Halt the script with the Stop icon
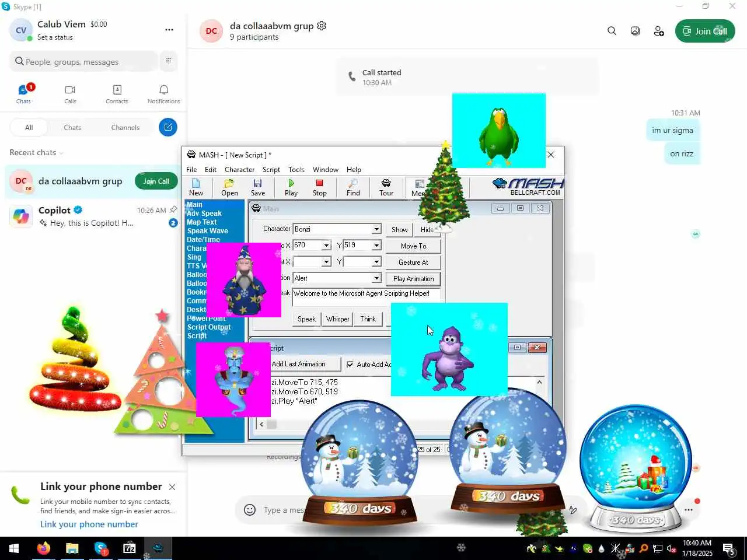 point(319,187)
